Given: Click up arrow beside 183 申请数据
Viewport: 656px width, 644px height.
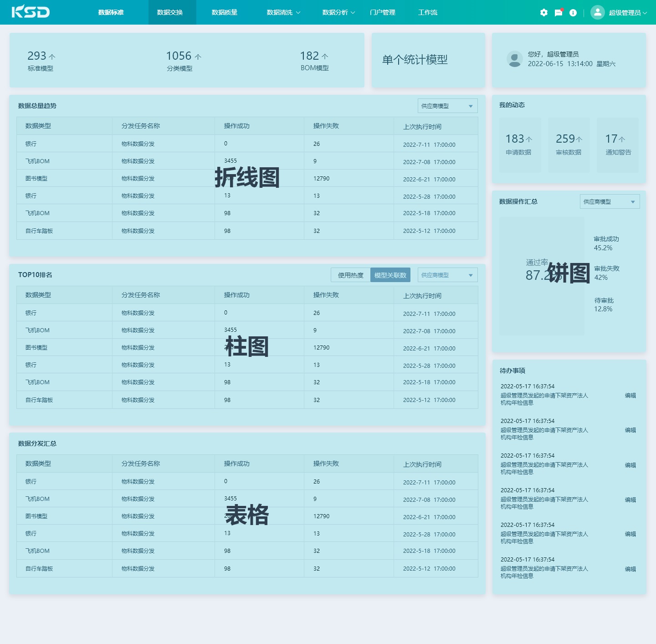Looking at the screenshot, I should (529, 139).
